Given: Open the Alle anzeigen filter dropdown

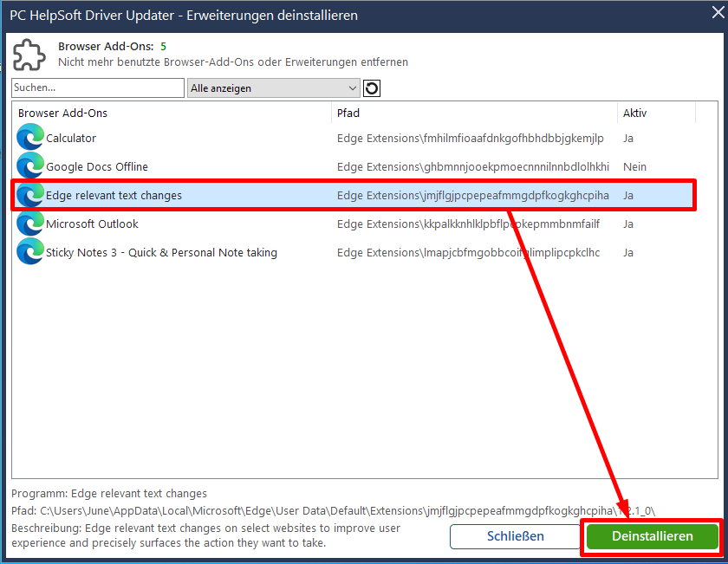Looking at the screenshot, I should tap(274, 88).
